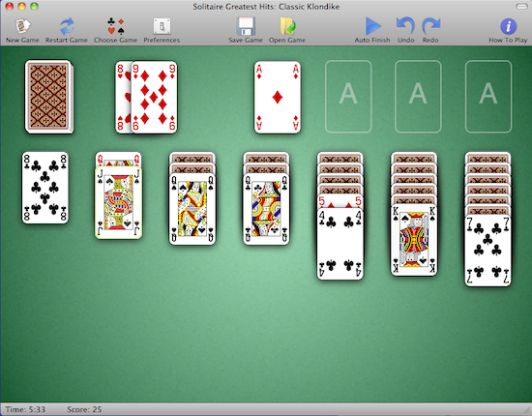This screenshot has width=532, height=416.
Task: Select the queen of clubs card
Action: (x=266, y=209)
